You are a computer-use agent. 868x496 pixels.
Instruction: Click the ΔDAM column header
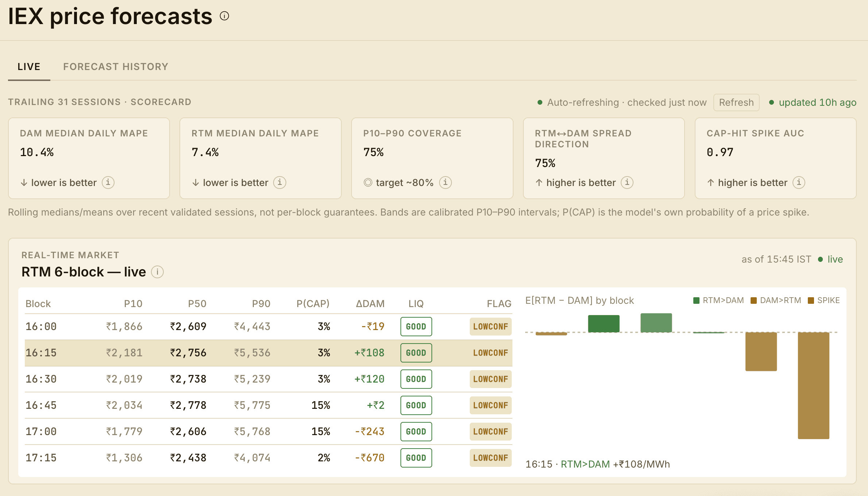pos(370,304)
